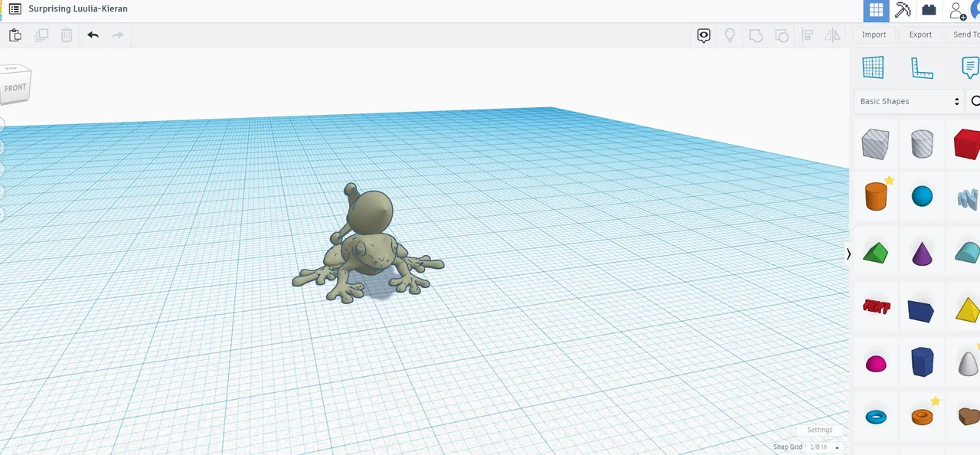The height and width of the screenshot is (455, 980).
Task: Select the Notes tool icon
Action: pyautogui.click(x=970, y=67)
